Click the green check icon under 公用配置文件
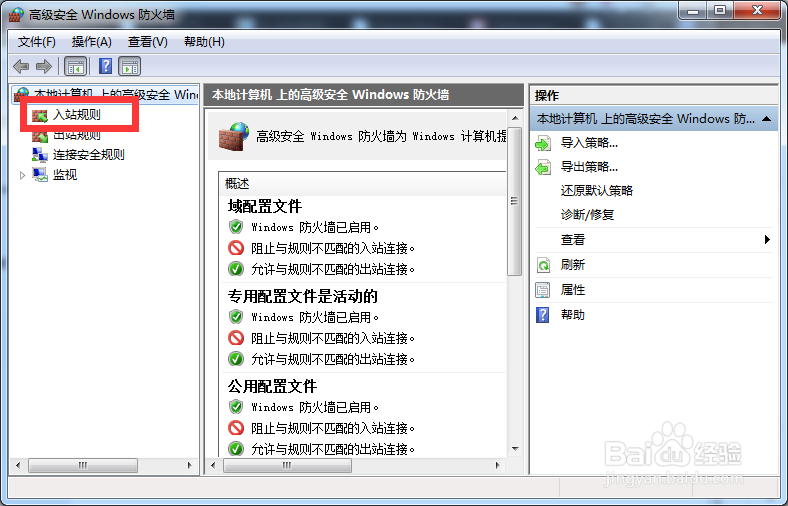788x506 pixels. (236, 449)
